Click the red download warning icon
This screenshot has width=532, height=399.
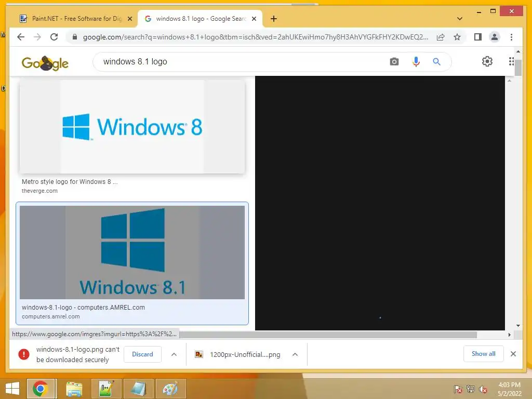[x=24, y=354]
